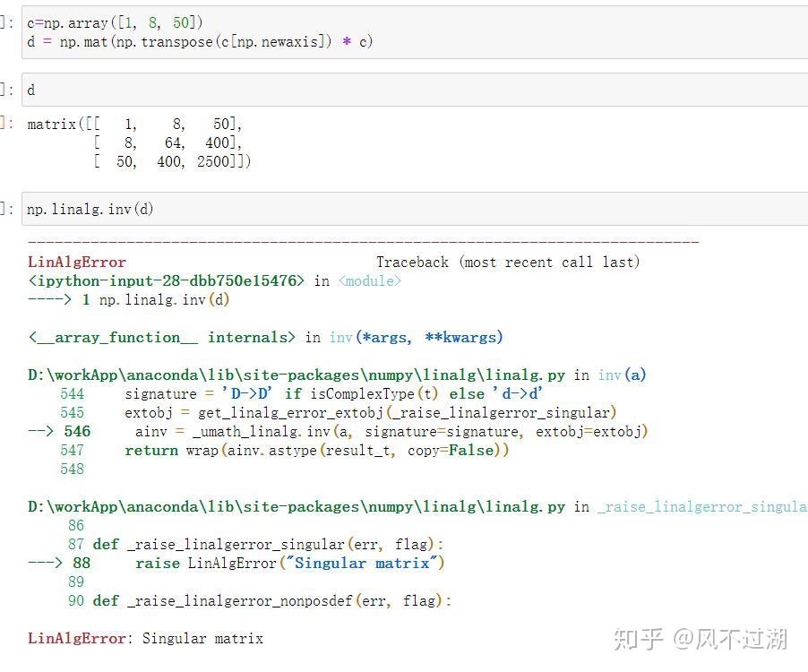Select the code cell containing only d

(415, 90)
